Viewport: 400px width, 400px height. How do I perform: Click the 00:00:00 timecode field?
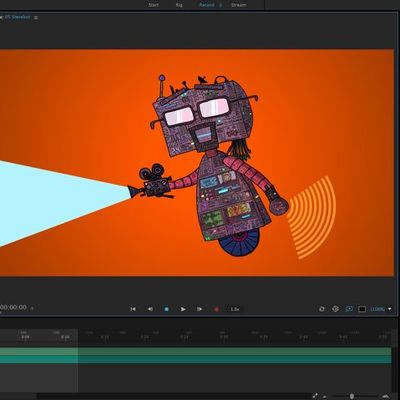(x=13, y=307)
